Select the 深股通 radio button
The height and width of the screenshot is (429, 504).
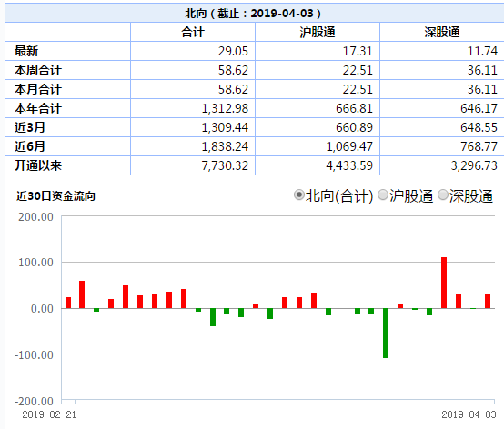[x=443, y=195]
